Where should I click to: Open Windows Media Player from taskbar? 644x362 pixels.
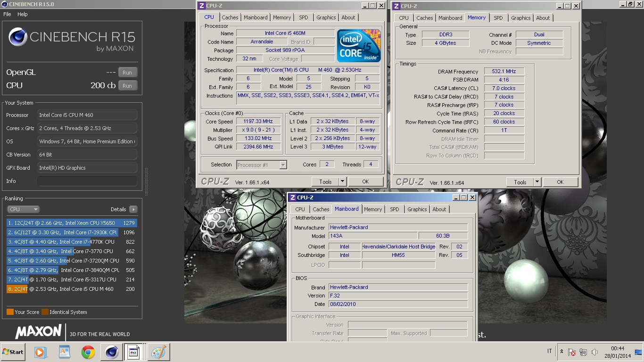pyautogui.click(x=41, y=352)
